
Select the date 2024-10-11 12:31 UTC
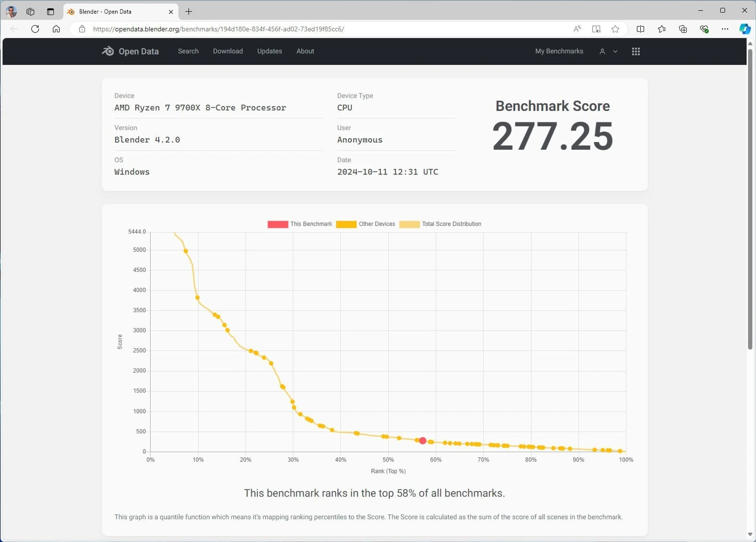coord(388,172)
